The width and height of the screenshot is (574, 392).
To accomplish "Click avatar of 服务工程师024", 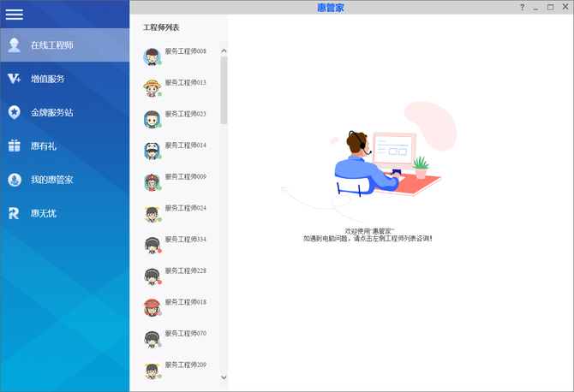I will pos(152,214).
